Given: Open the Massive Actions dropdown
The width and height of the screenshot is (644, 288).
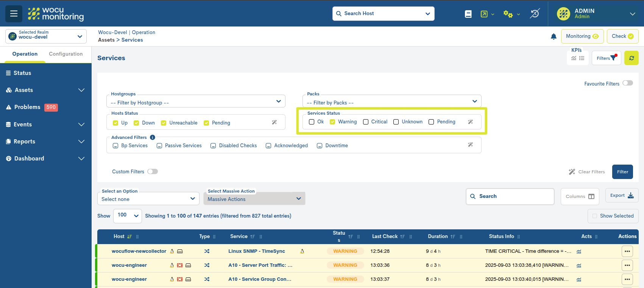Looking at the screenshot, I should coord(254,199).
